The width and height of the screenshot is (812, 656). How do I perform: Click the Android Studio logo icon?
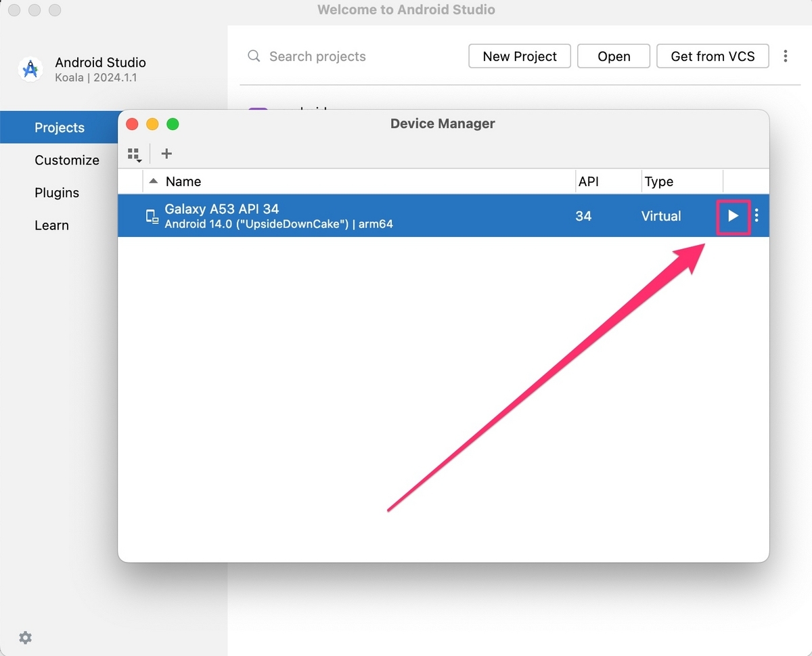[x=30, y=69]
